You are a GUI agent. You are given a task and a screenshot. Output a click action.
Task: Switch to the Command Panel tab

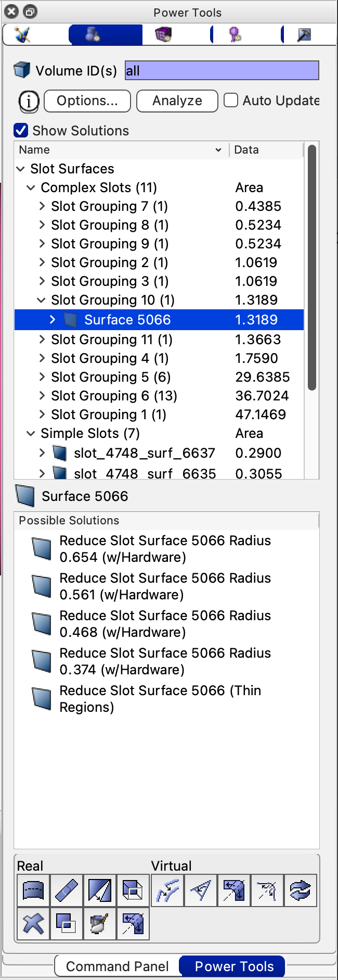[117, 966]
